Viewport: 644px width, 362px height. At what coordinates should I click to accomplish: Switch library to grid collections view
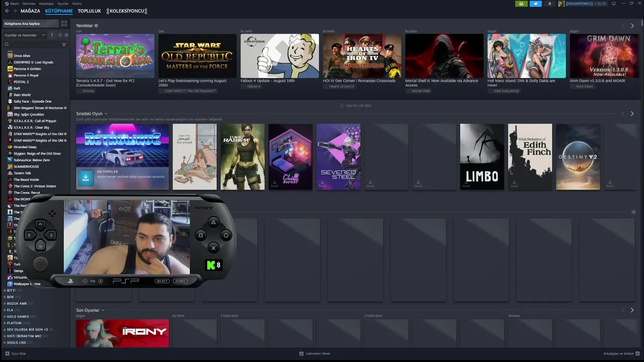(x=64, y=24)
